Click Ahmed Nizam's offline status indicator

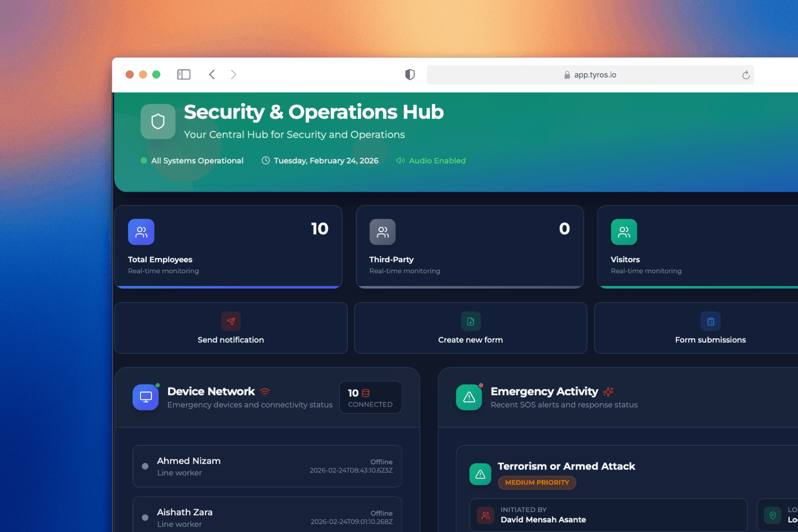pos(145,466)
